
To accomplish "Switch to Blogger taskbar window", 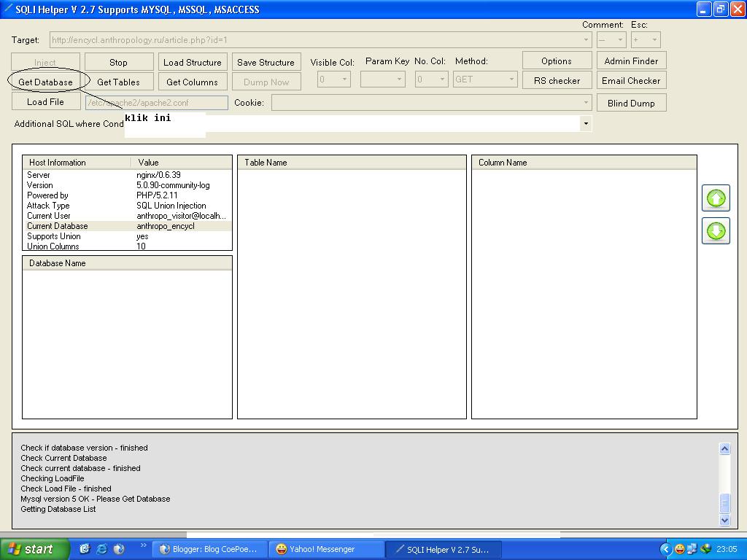I will (x=209, y=549).
